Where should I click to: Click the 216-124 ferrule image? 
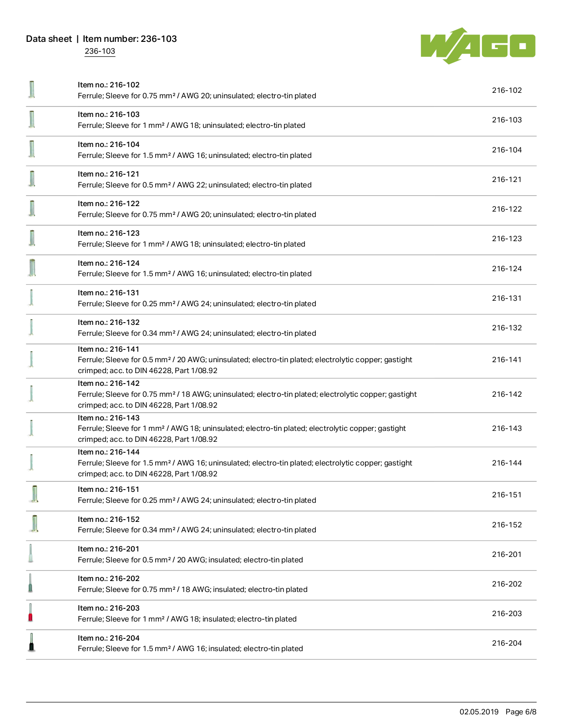tap(32, 268)
